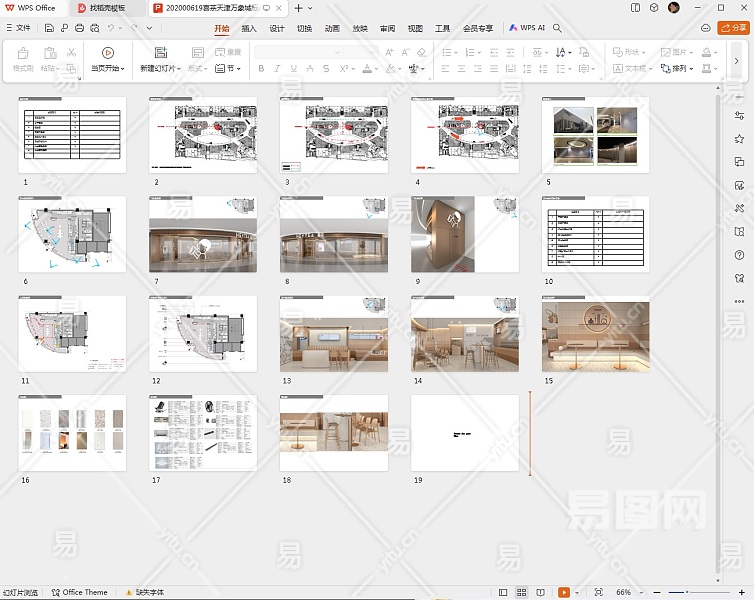754x600 pixels.
Task: Start slideshow from status bar play button
Action: coord(564,592)
